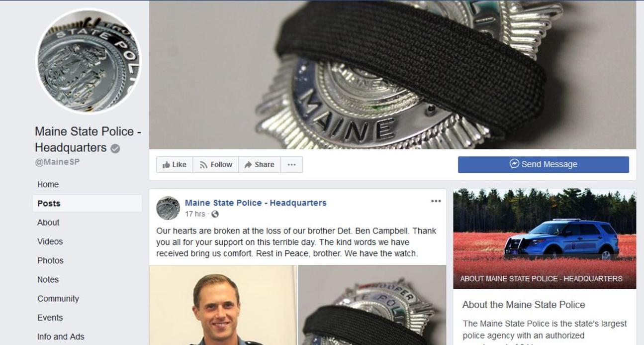Open the Community section
644x345 pixels.
tap(58, 299)
